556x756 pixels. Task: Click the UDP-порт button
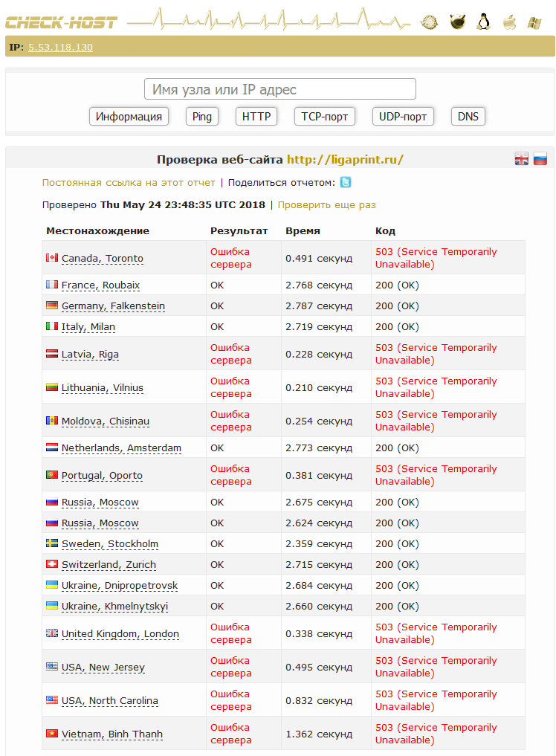point(402,117)
